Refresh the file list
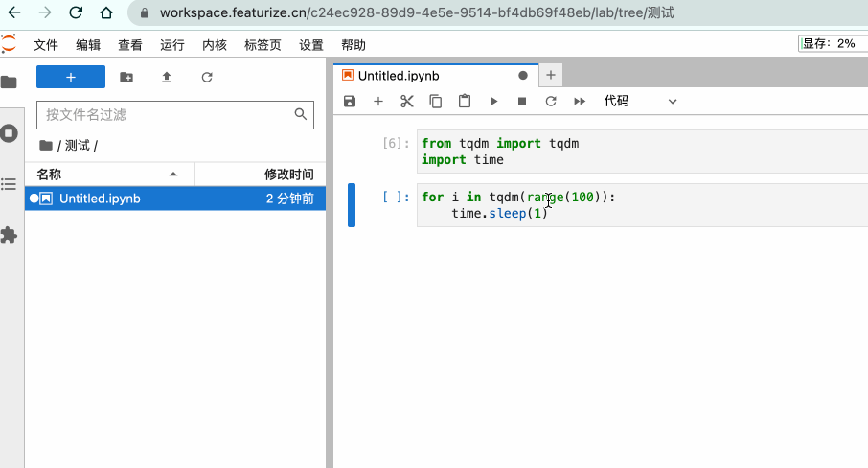Image resolution: width=868 pixels, height=468 pixels. point(207,78)
